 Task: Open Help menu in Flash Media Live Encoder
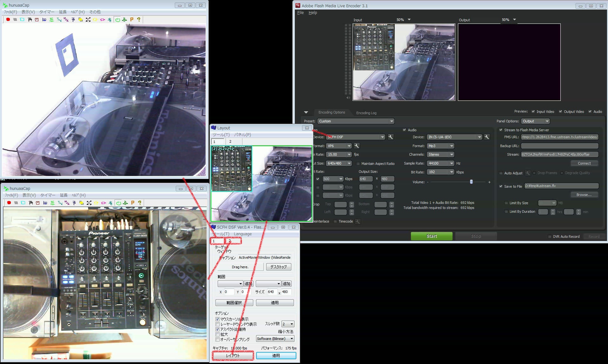(313, 13)
